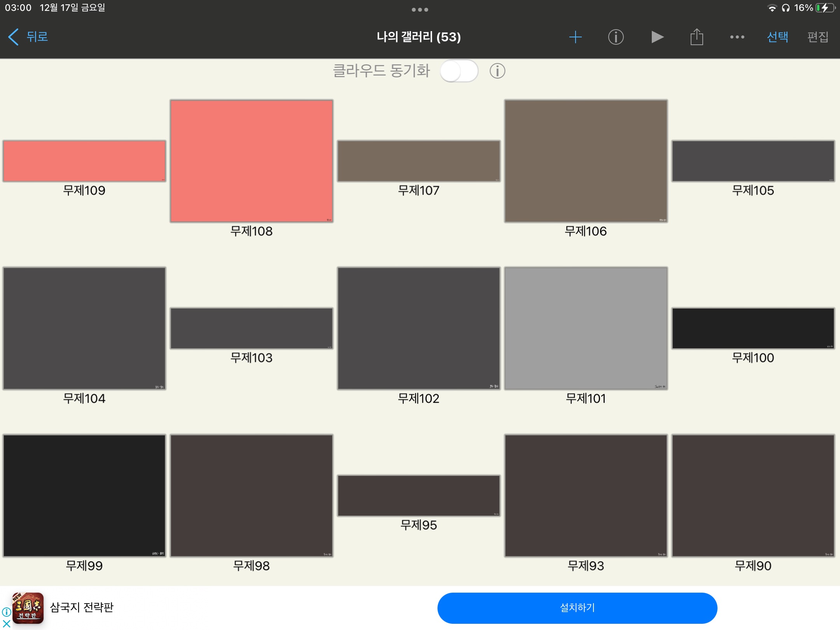The image size is (840, 630).
Task: Open the light gray 무제101 artwork
Action: click(x=586, y=328)
